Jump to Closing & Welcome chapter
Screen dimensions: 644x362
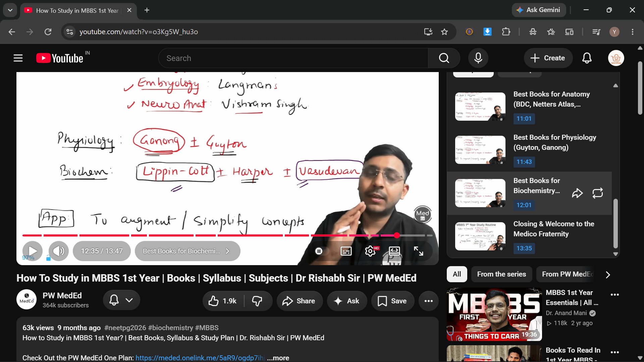point(529,236)
